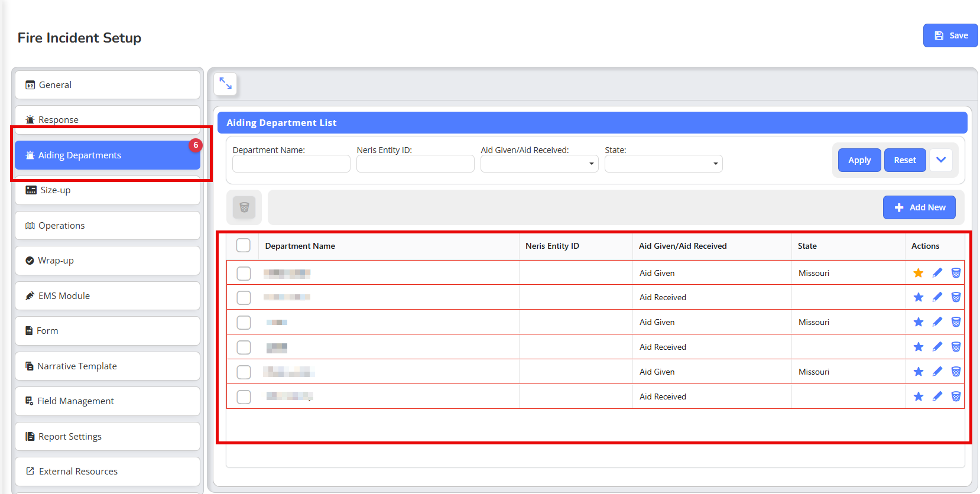The image size is (980, 494).
Task: Check the checkbox in the fourth row
Action: (x=244, y=347)
